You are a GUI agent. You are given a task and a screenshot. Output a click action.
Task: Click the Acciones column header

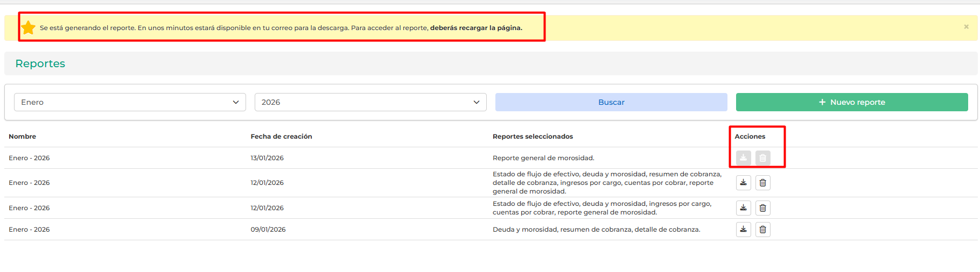point(750,137)
